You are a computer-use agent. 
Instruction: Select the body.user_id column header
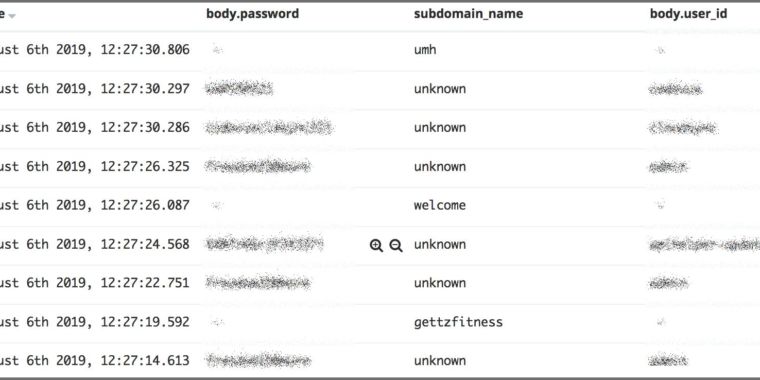688,14
